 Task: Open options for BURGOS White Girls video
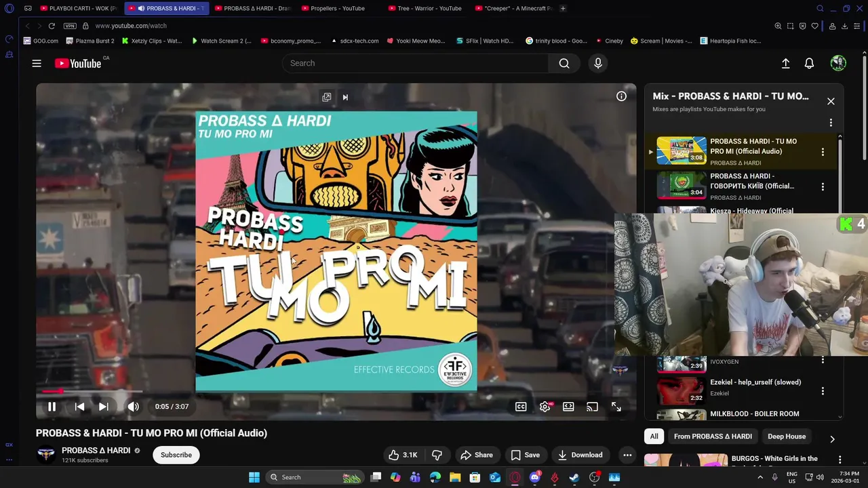[840, 460]
